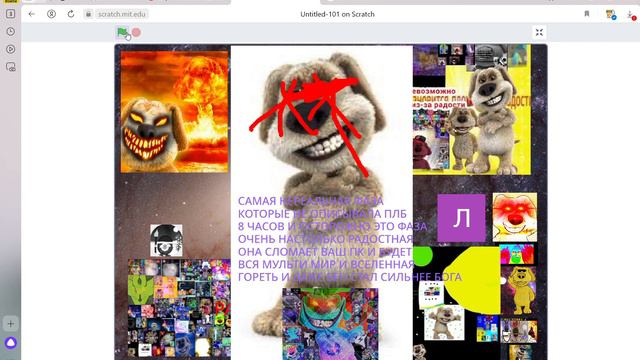Select the scratch.mit.edu address field
This screenshot has width=640, height=360.
tap(122, 14)
